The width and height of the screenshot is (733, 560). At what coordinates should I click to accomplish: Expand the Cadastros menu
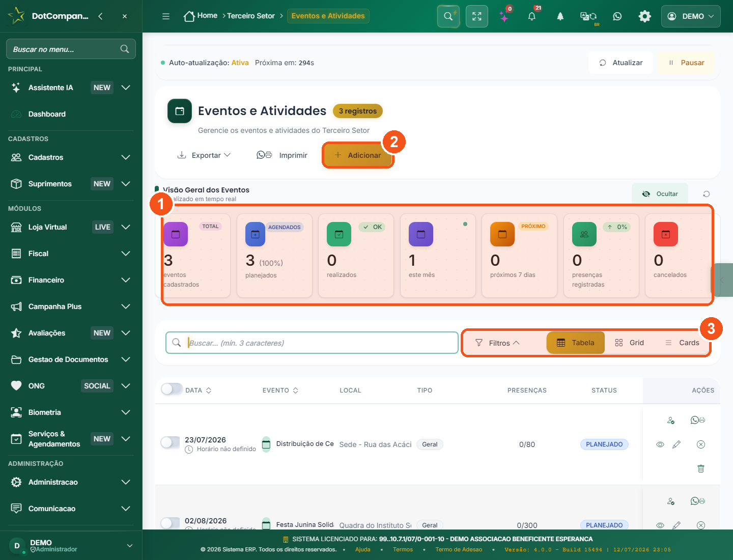pos(71,157)
